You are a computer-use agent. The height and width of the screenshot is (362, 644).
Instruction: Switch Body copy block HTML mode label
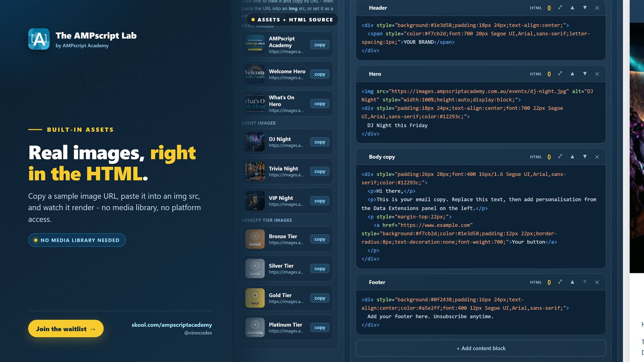536,157
